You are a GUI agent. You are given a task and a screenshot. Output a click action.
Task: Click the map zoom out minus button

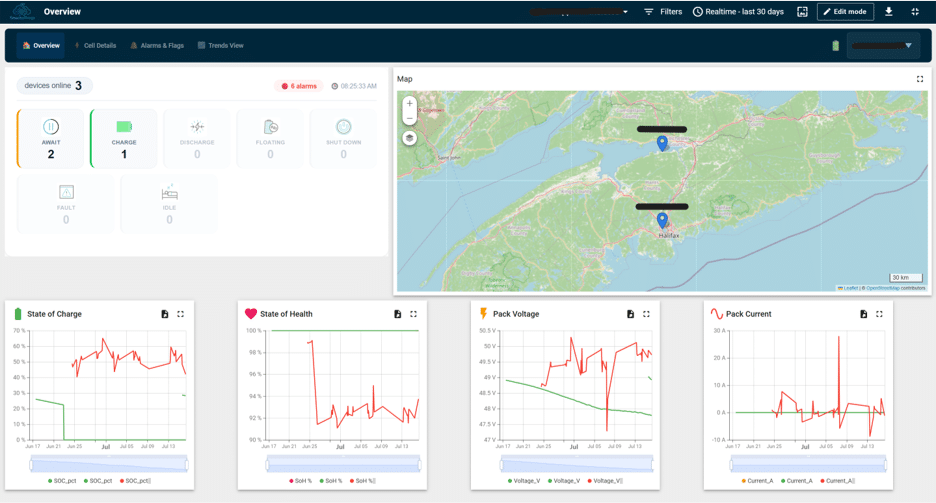(x=410, y=119)
